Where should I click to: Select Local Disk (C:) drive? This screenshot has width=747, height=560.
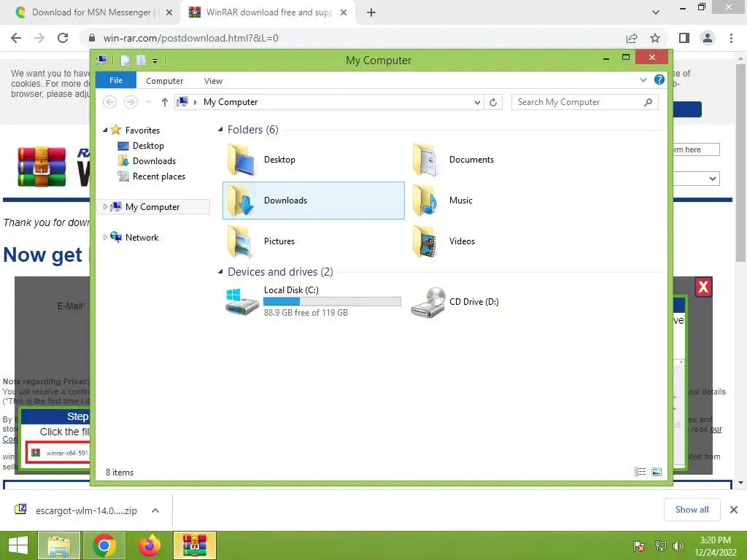(x=314, y=301)
